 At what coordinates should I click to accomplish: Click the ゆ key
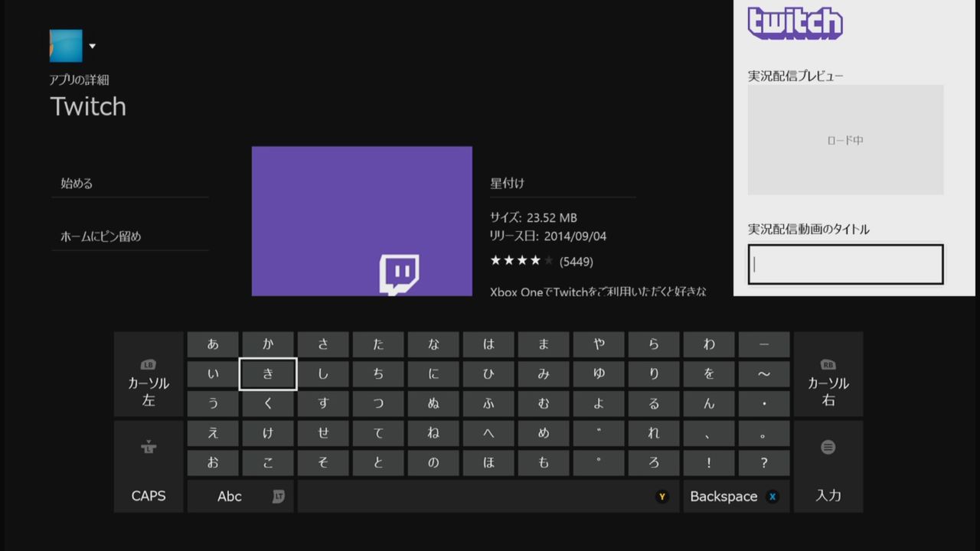pyautogui.click(x=599, y=374)
